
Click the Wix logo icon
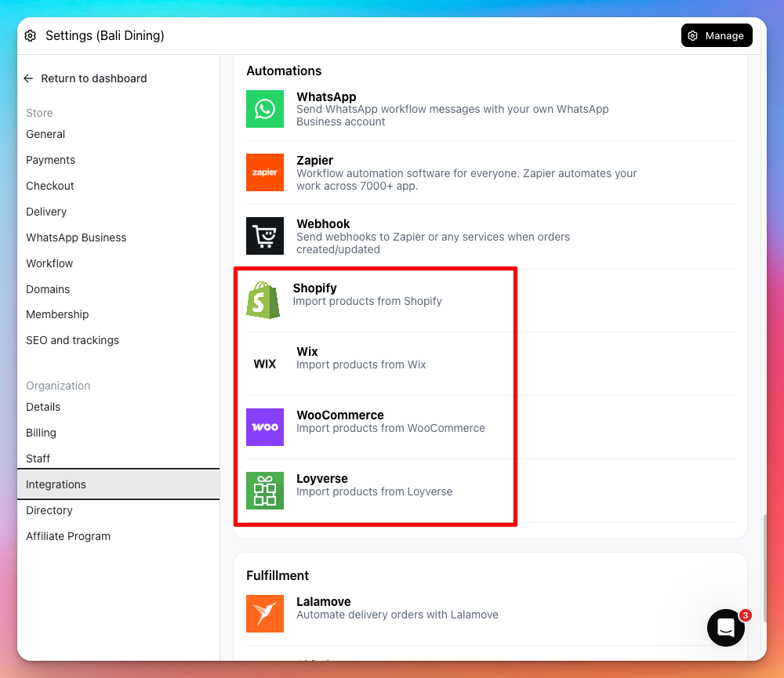(264, 364)
